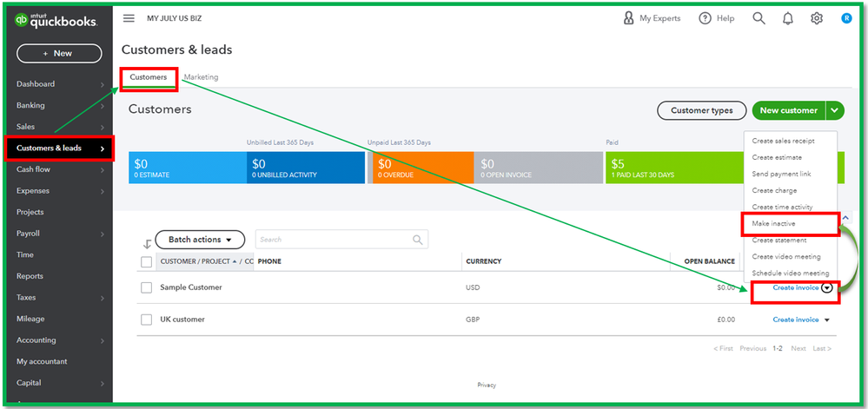Expand the Cash flow sidebar item

click(x=103, y=170)
